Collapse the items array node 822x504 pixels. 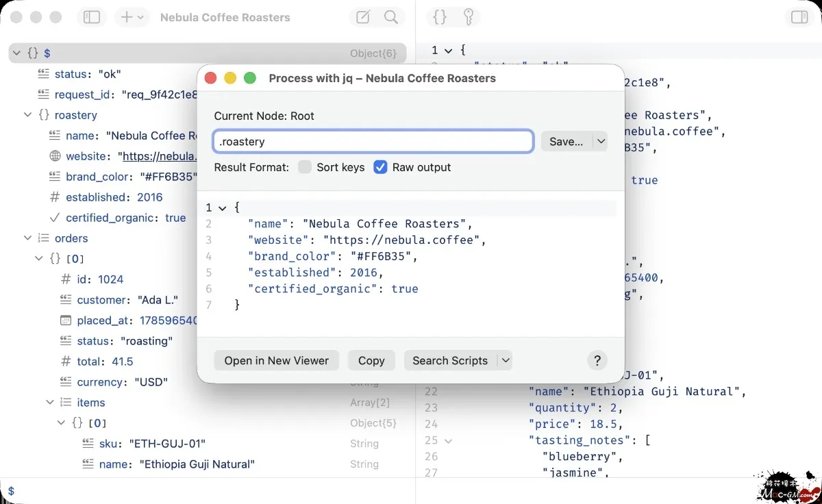tap(50, 403)
